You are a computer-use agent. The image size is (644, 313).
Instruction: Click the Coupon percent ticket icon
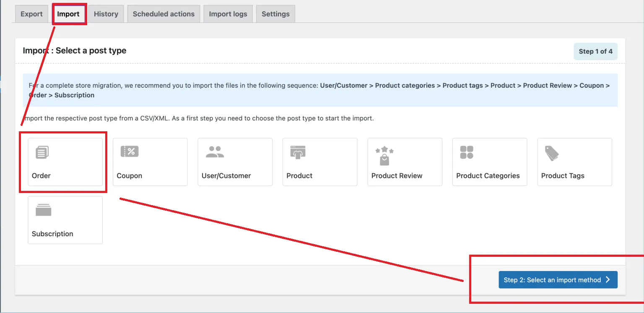(130, 151)
